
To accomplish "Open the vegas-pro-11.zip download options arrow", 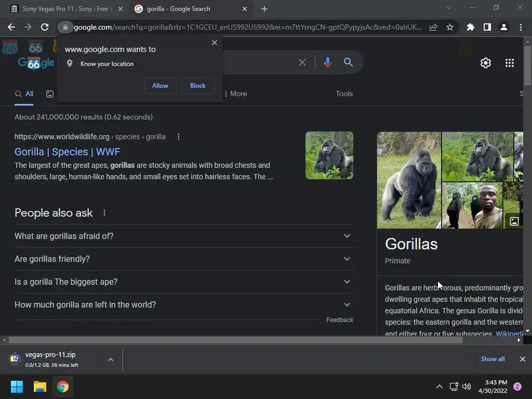I will 111,360.
